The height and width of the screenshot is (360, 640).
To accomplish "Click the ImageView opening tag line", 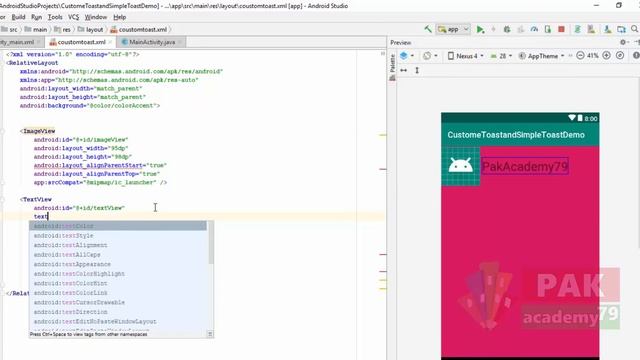I will pyautogui.click(x=39, y=131).
